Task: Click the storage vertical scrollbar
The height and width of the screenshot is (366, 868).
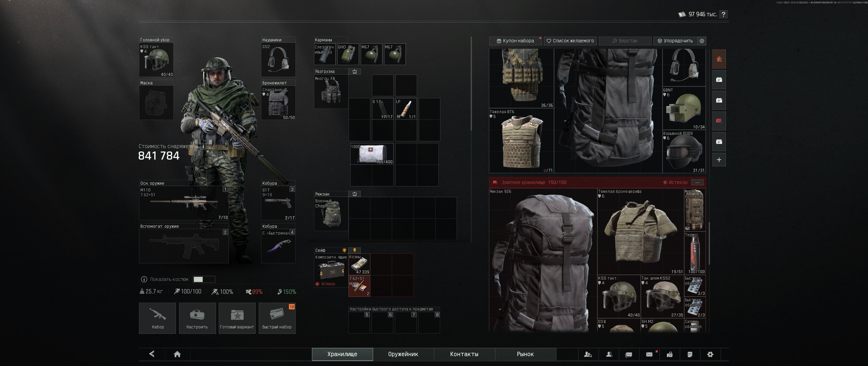Action: click(709, 243)
